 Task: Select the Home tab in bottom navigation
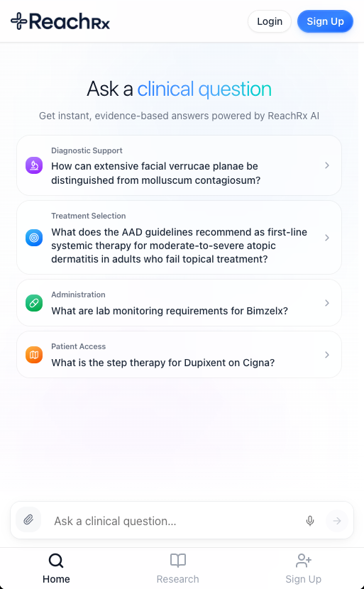point(56,568)
